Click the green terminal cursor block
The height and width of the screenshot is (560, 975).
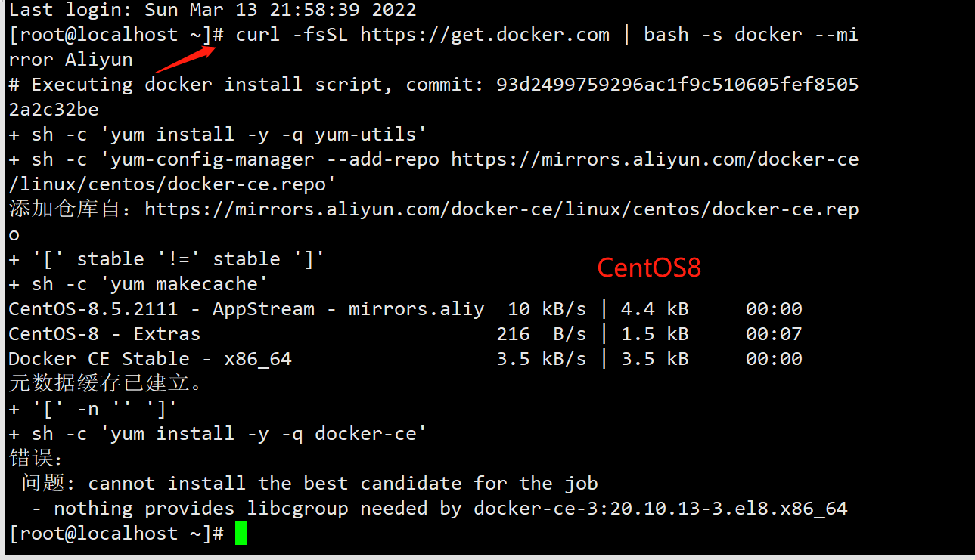241,534
